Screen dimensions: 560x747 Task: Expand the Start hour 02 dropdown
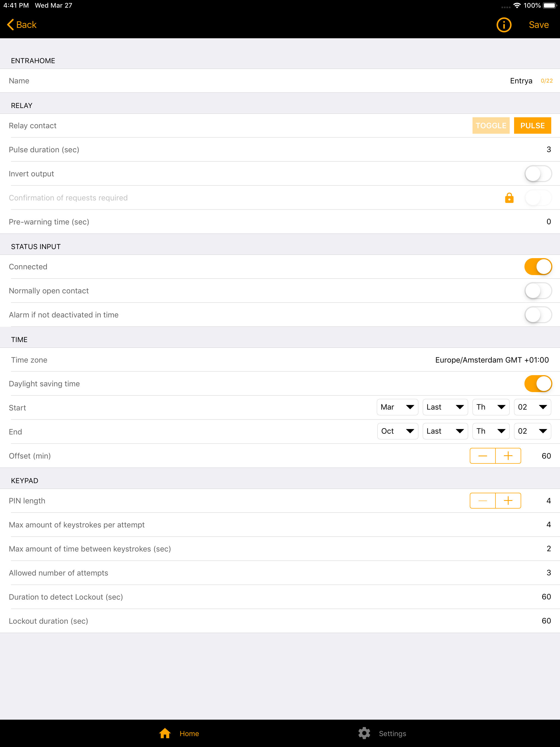(532, 407)
